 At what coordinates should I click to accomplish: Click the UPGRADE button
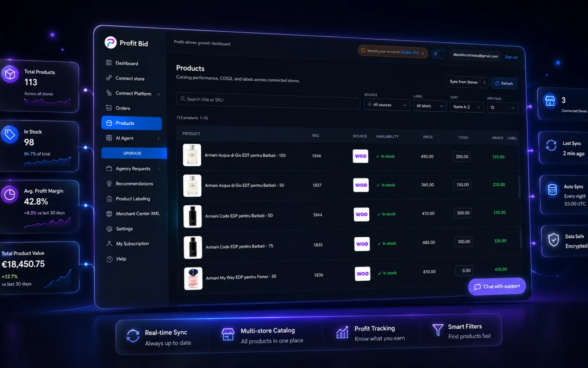tap(134, 153)
